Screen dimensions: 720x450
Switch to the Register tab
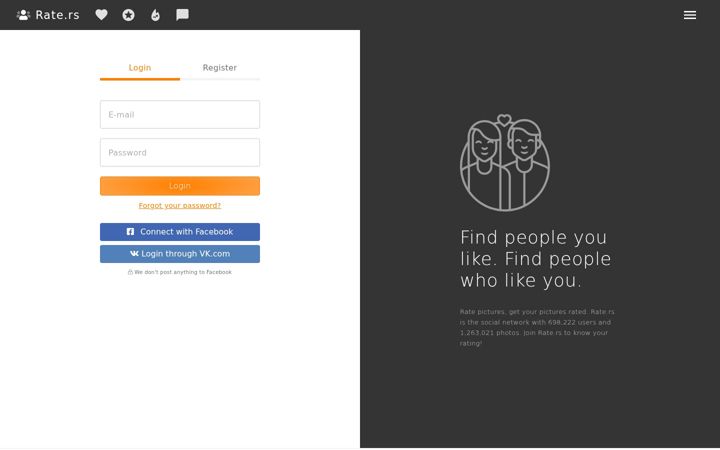pos(220,68)
